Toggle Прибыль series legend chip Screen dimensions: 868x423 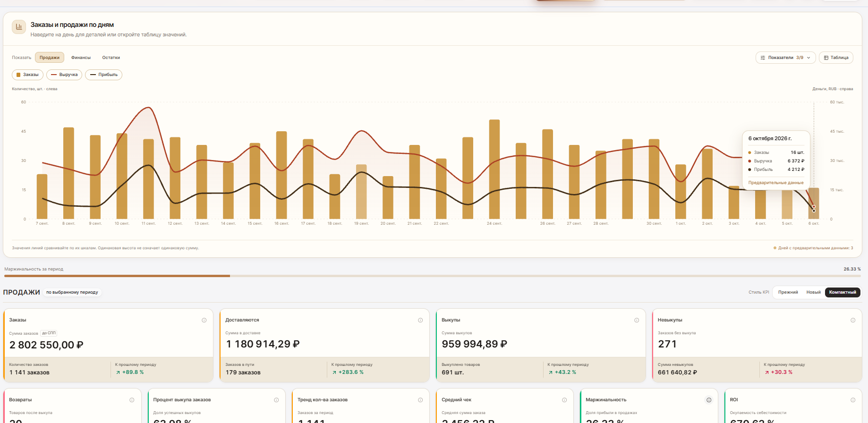pyautogui.click(x=103, y=75)
